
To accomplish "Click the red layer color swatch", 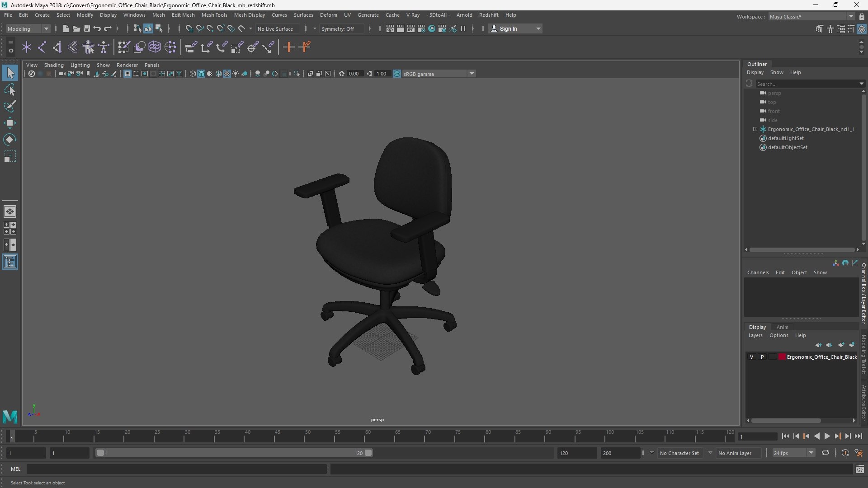I will point(782,357).
